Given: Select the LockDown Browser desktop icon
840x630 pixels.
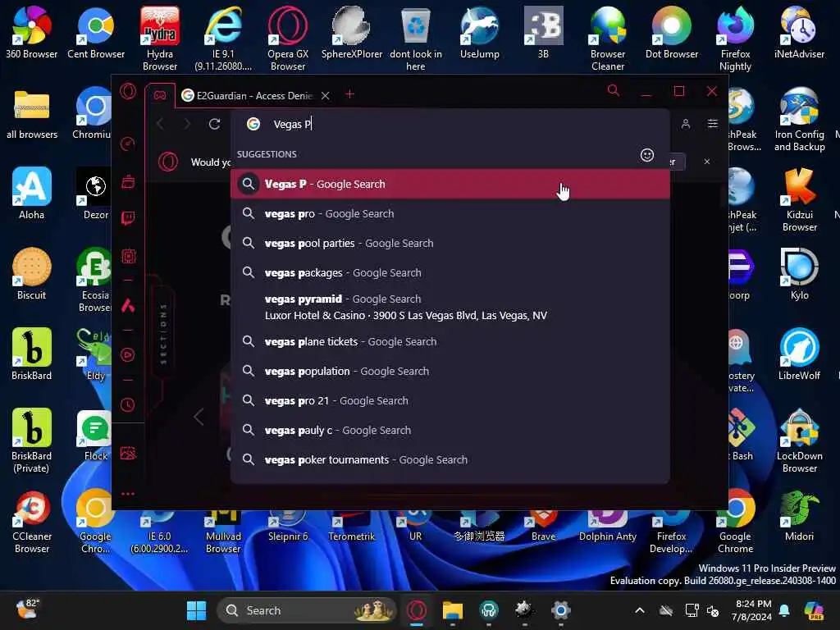Looking at the screenshot, I should pos(799,441).
